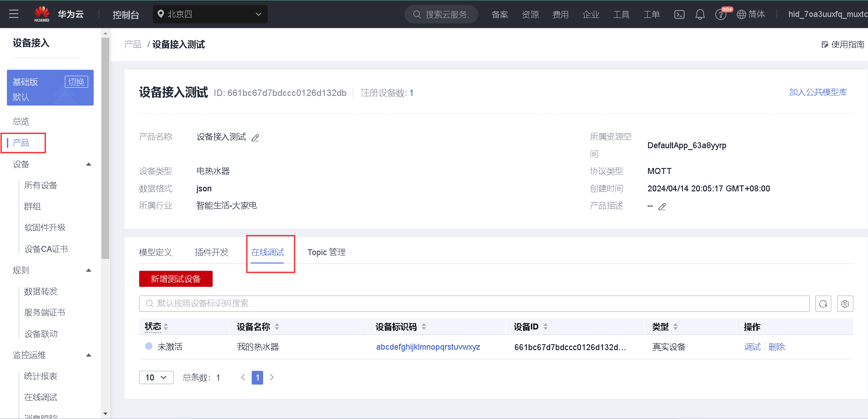Screen dimensions: 868x419
Task: Click the 新增测试设备 button
Action: (176, 279)
